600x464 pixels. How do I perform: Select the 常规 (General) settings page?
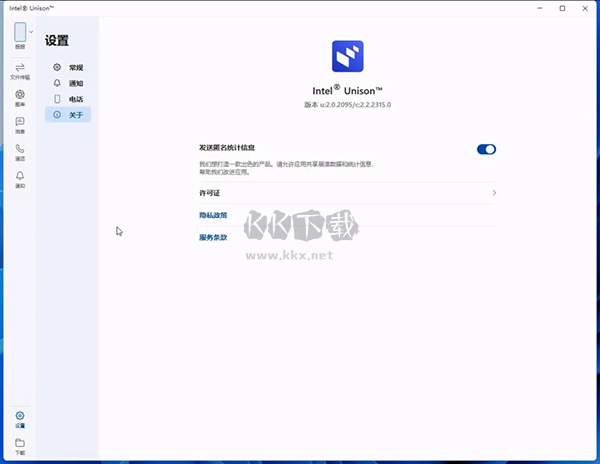tap(68, 67)
